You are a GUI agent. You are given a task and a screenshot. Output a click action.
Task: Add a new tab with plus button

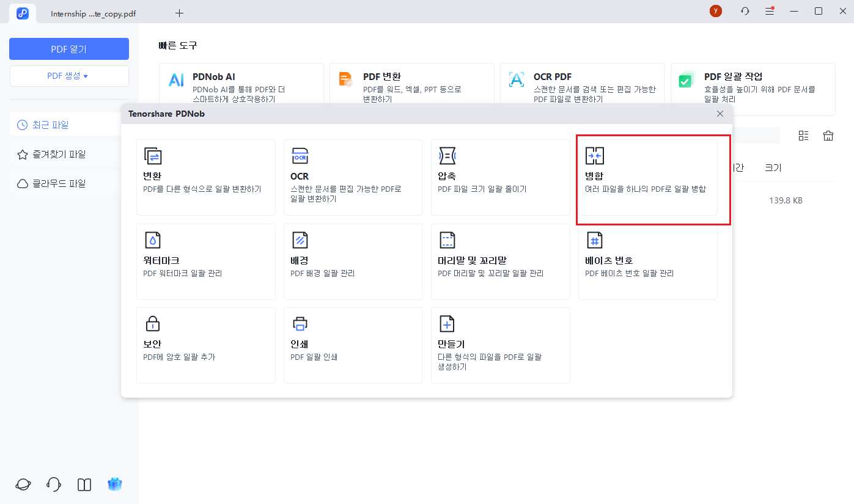click(x=179, y=13)
